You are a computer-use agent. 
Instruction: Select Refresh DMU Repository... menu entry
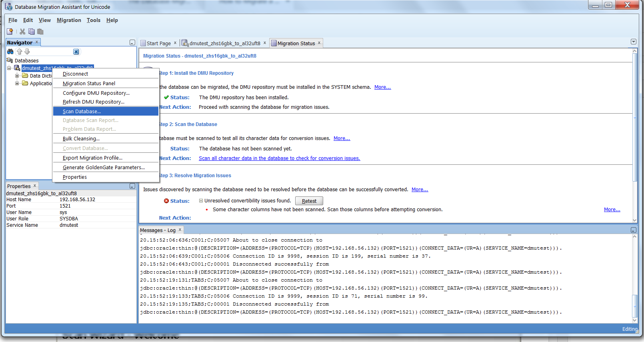coord(106,102)
